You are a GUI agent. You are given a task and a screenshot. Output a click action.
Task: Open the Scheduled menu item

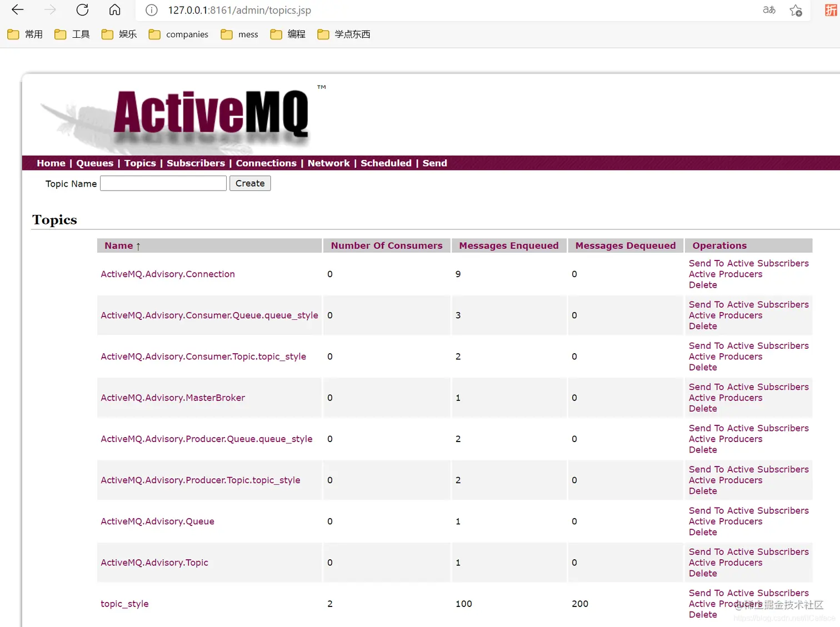click(x=386, y=163)
